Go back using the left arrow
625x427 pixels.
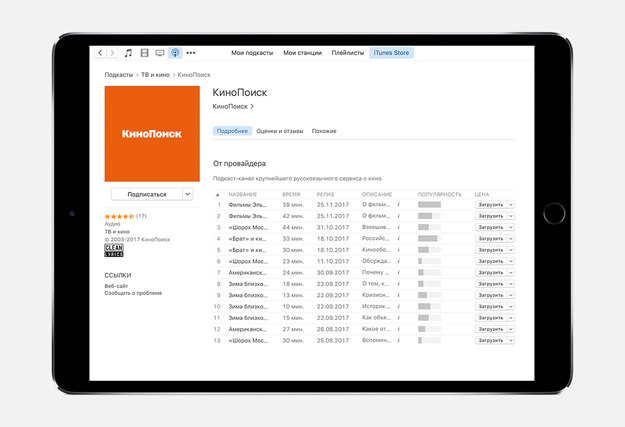coord(100,53)
